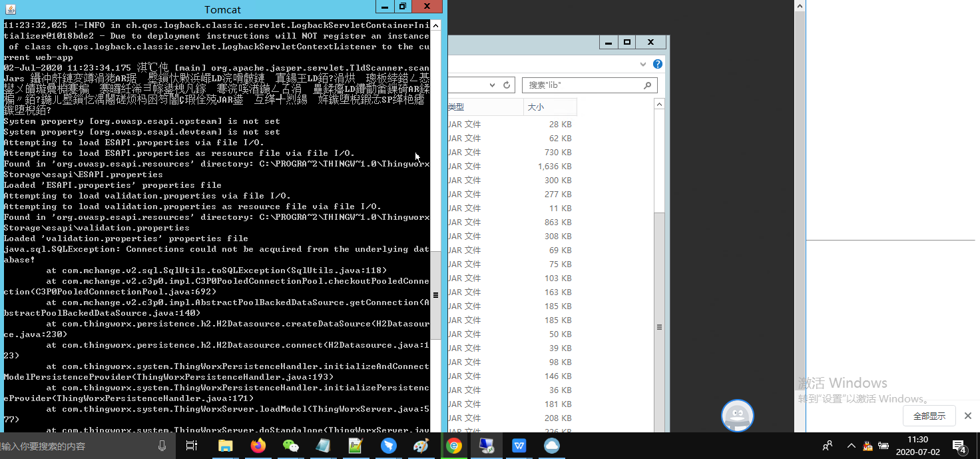Select the file row sized 11 KB
Screen dimensions: 980x459
point(512,209)
